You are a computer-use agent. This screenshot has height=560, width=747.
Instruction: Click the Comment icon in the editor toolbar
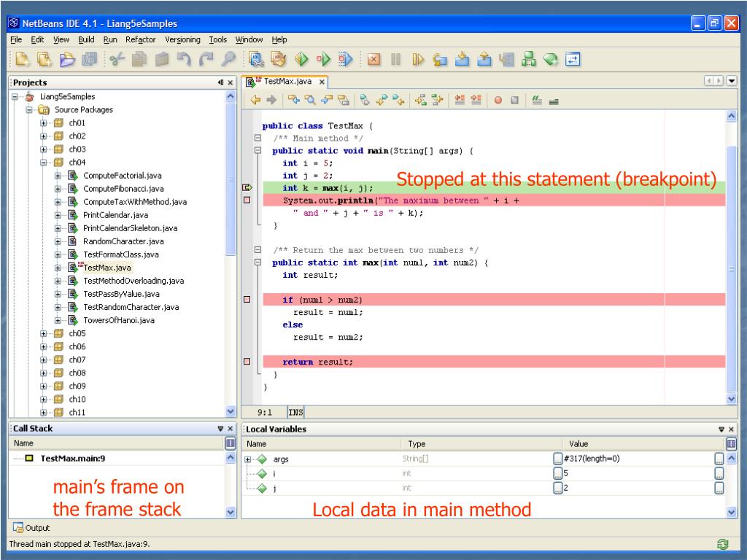tap(538, 100)
